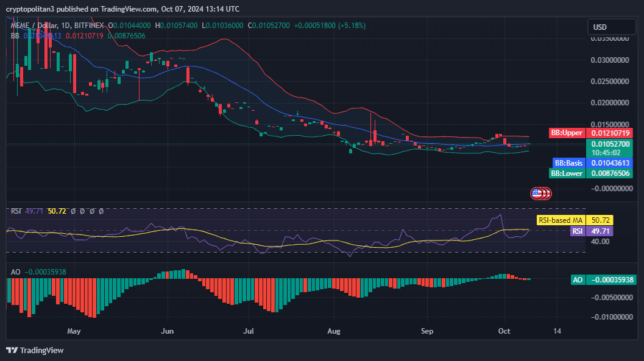The image size is (644, 361).
Task: Click the BB upper value 0.01210719 in legend
Action: click(x=85, y=36)
